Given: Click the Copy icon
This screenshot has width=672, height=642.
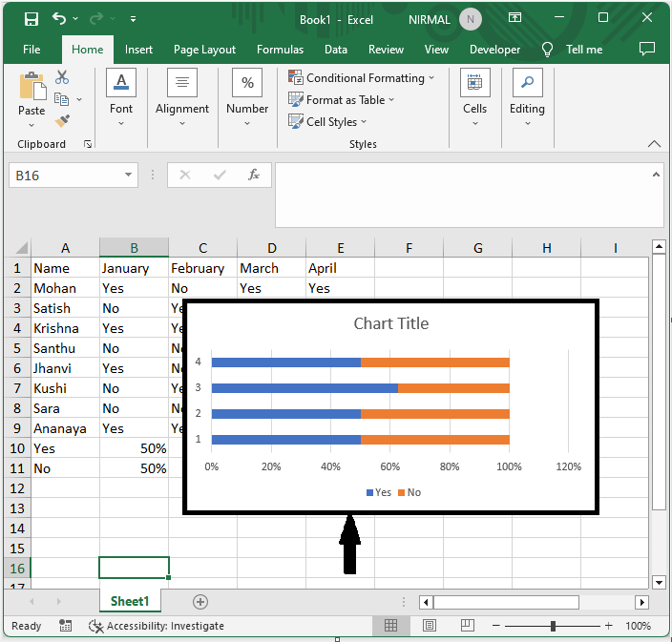Looking at the screenshot, I should pyautogui.click(x=61, y=99).
